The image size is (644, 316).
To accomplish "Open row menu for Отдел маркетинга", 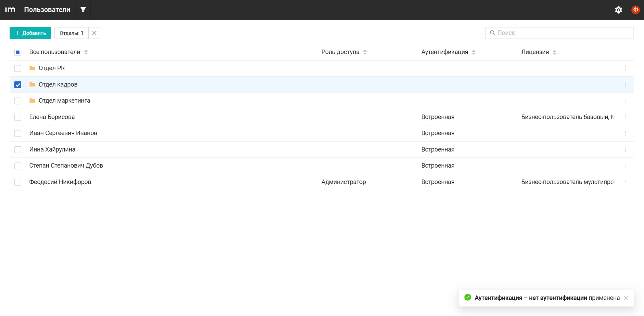I will click(626, 101).
